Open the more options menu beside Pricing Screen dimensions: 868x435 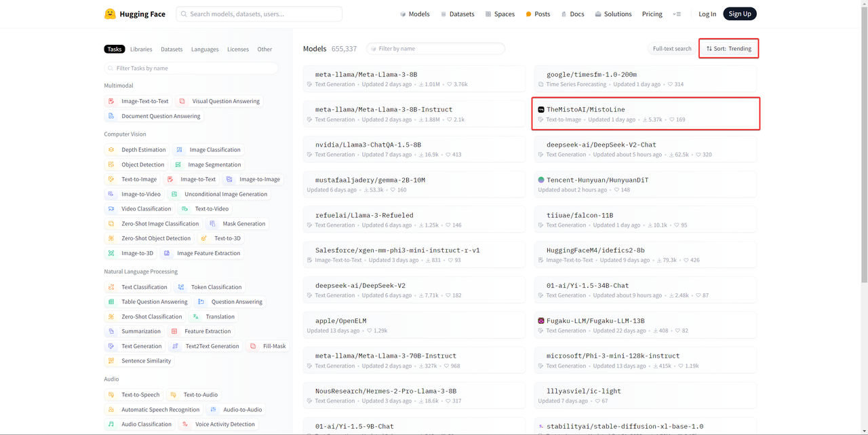pos(677,14)
